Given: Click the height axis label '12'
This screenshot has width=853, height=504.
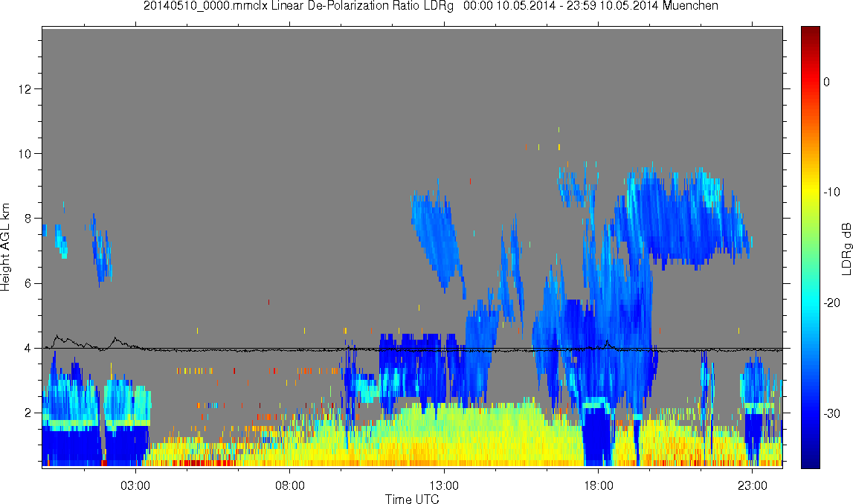Looking at the screenshot, I should click(26, 88).
